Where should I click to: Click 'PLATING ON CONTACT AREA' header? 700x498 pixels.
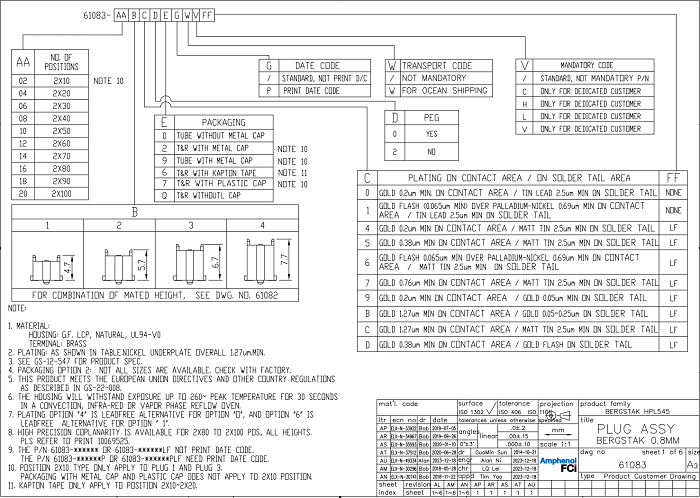[518, 178]
